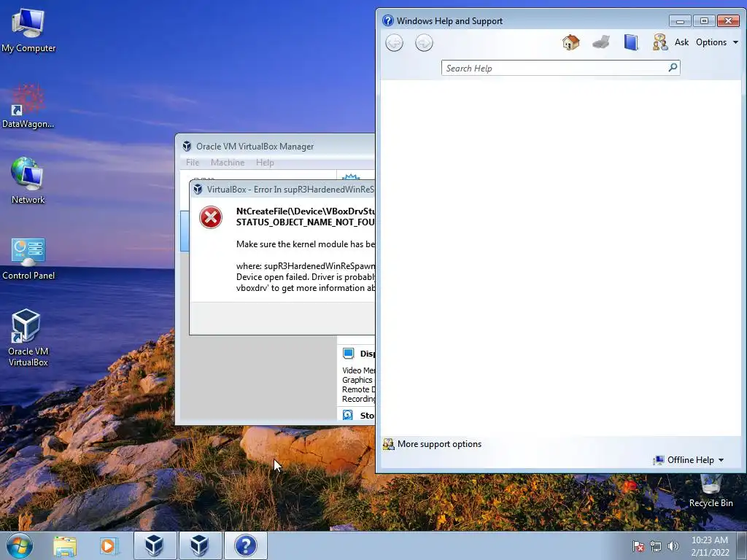Screen dimensions: 747x560
Task: Select DataWagon desktop shortcut
Action: [28, 106]
